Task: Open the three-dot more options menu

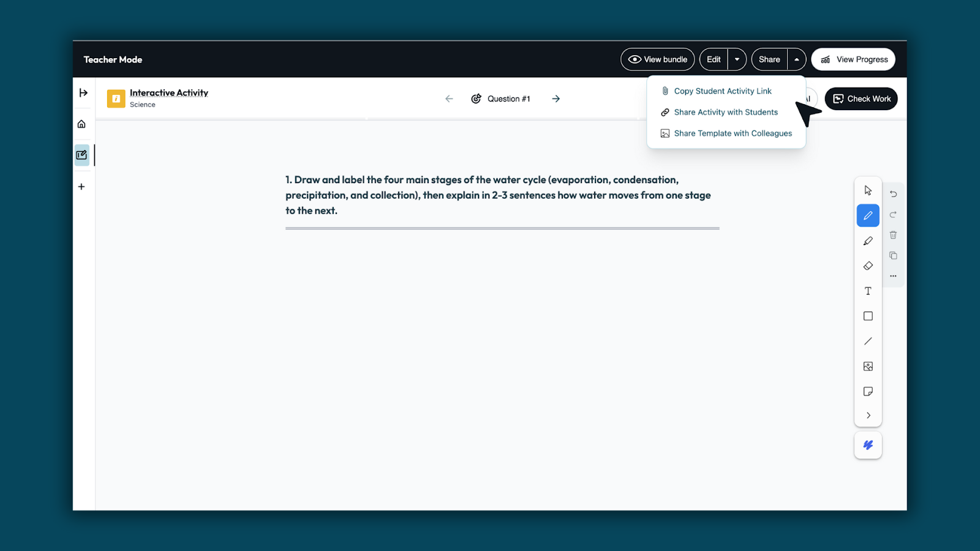Action: click(x=893, y=276)
